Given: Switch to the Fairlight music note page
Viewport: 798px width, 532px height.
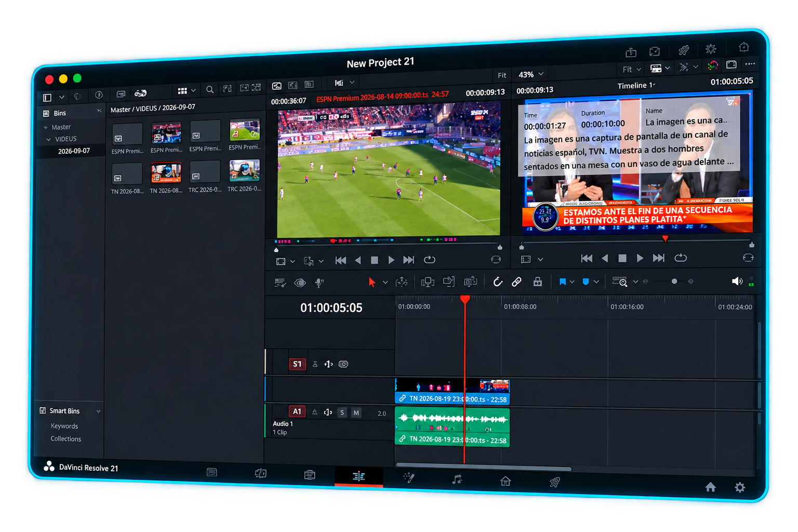Looking at the screenshot, I should (x=457, y=480).
